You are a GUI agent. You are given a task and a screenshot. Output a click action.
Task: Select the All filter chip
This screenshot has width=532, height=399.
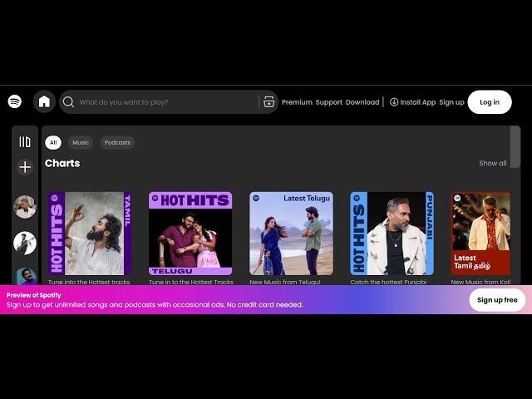[53, 142]
